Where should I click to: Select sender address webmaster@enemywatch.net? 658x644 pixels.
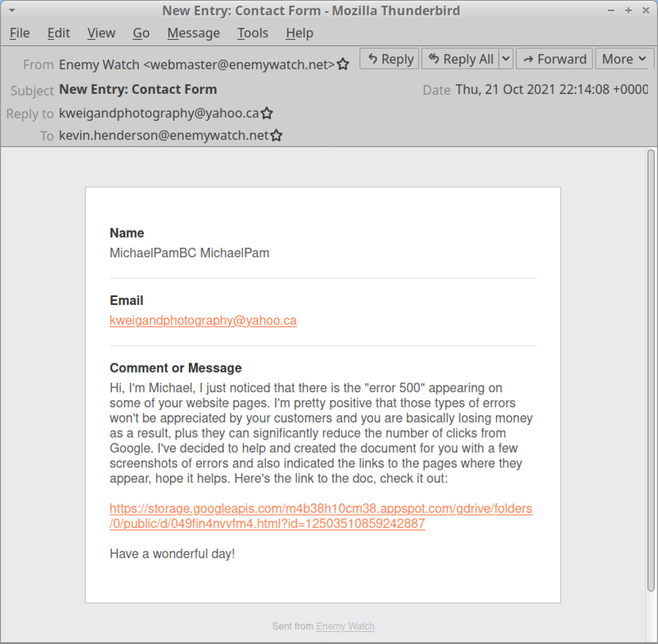196,65
